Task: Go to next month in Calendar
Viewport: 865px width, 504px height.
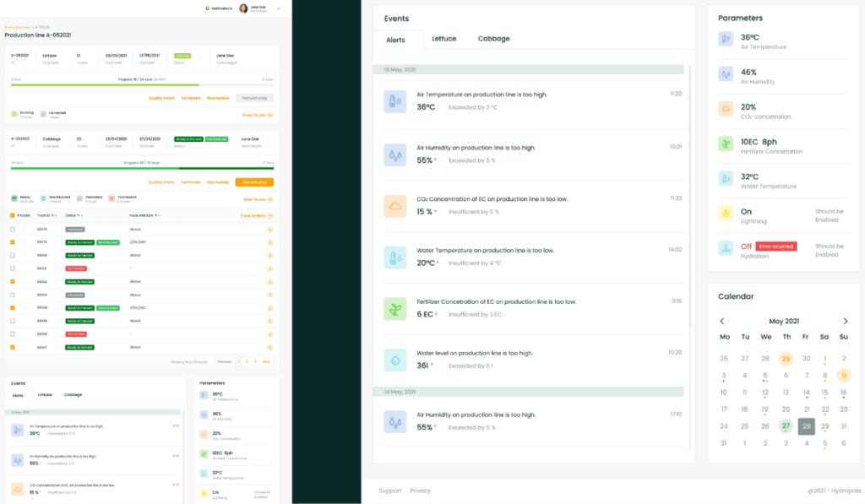Action: [x=846, y=321]
